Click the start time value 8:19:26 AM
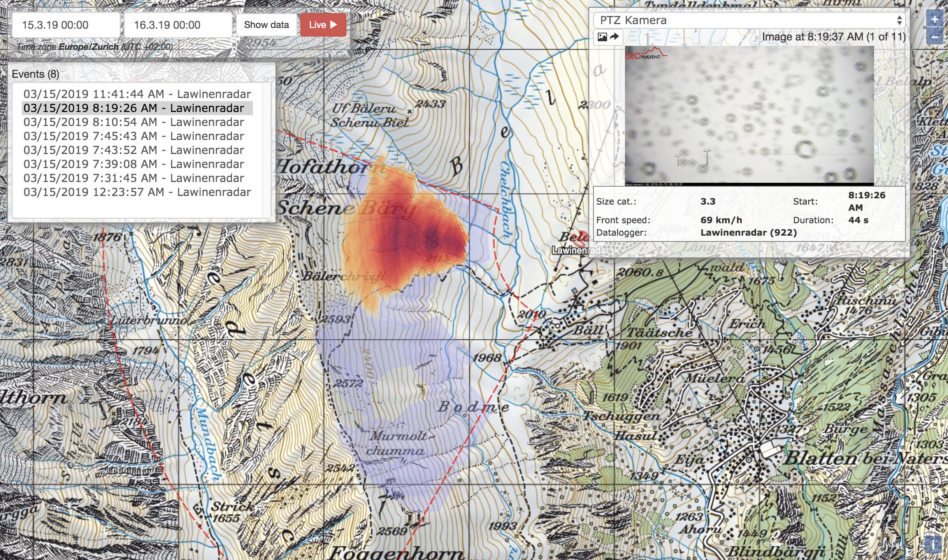Screen dimensions: 948x560 867,201
